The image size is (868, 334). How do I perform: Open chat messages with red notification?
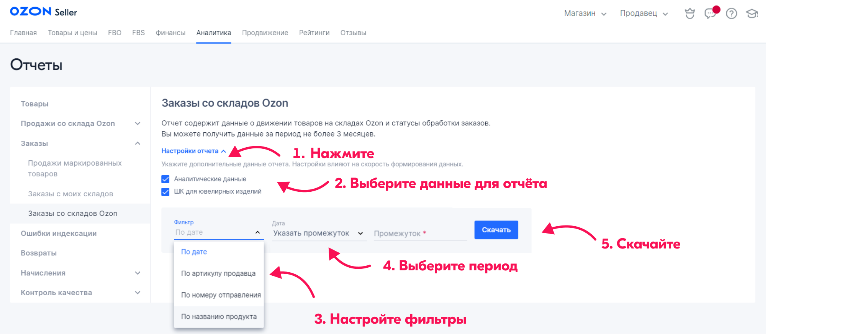tap(710, 13)
